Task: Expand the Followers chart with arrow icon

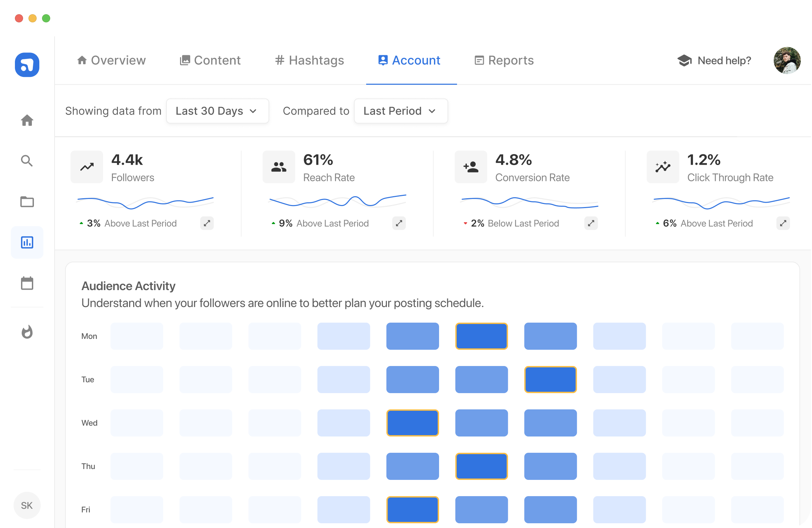Action: coord(207,223)
